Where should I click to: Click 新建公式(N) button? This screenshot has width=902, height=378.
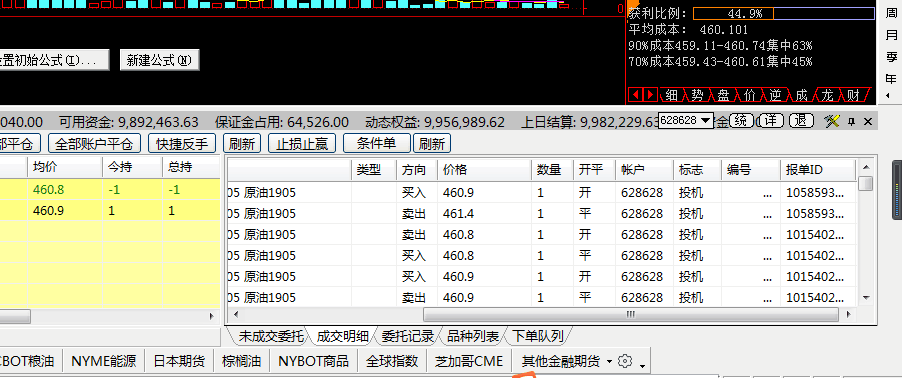tap(159, 60)
